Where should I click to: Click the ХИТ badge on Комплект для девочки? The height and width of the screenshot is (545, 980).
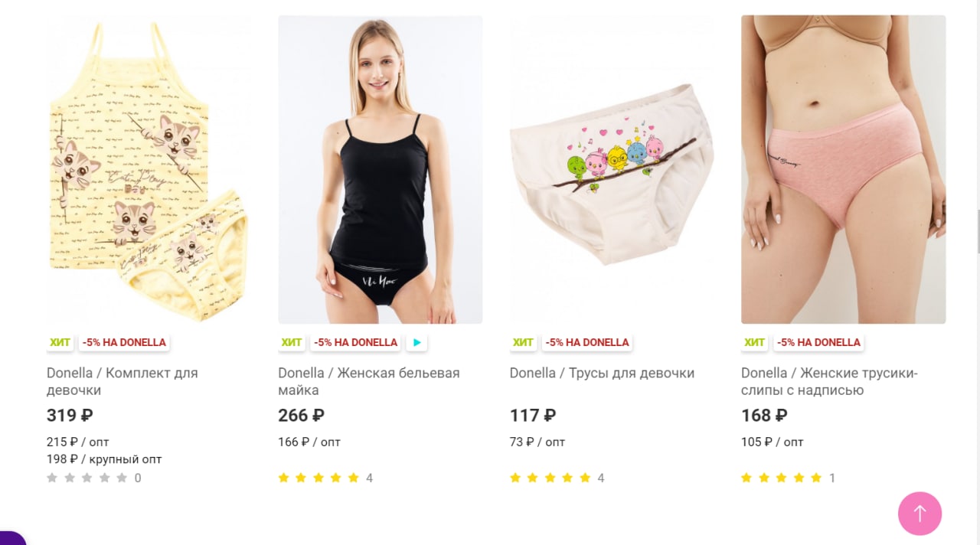click(x=60, y=342)
